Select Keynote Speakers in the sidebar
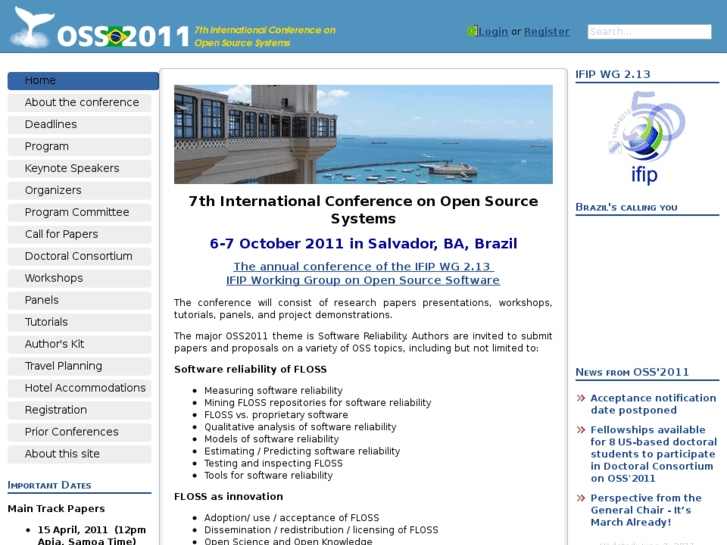Viewport: 727px width, 545px height. click(79, 168)
